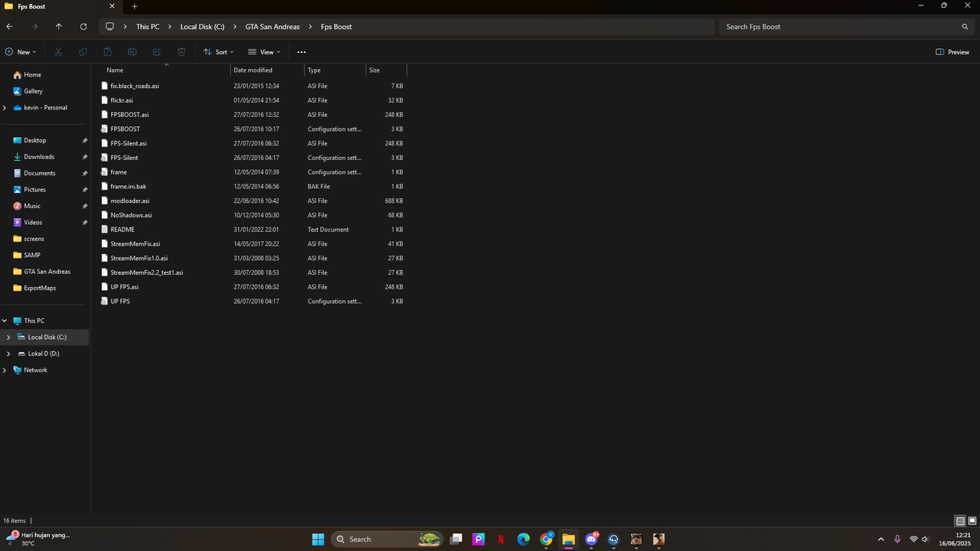Click the Search Fps Boost field
Image resolution: width=980 pixels, height=551 pixels.
848,27
